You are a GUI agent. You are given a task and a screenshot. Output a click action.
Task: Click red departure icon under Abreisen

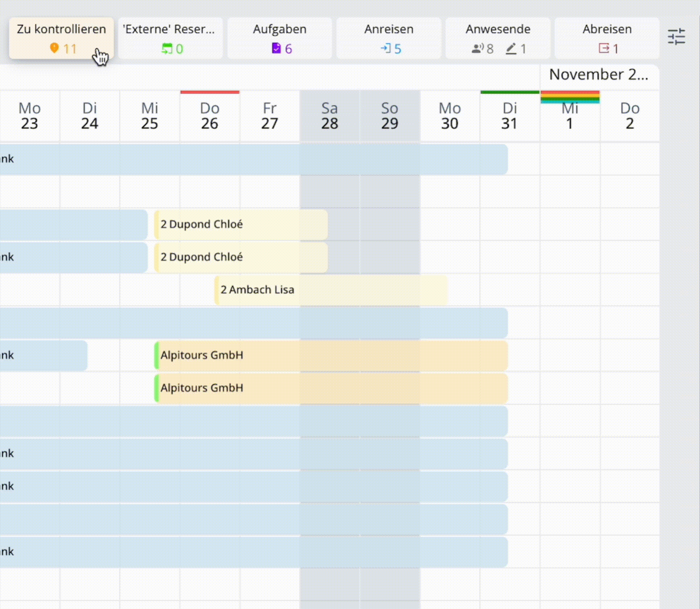pyautogui.click(x=604, y=48)
